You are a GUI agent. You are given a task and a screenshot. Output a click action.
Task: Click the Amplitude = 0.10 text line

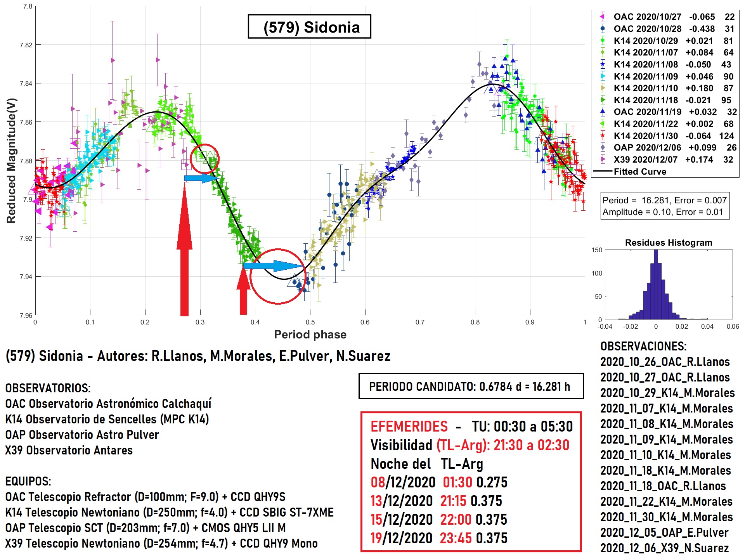point(663,212)
